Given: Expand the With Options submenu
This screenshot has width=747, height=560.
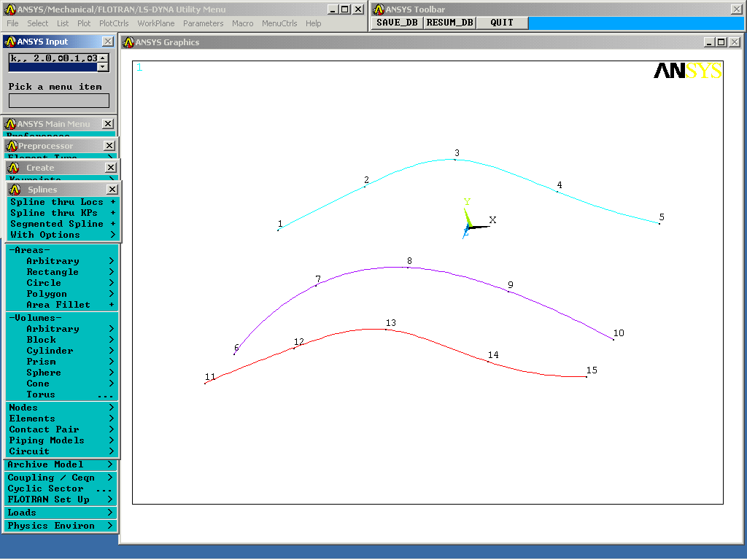Looking at the screenshot, I should (x=63, y=235).
